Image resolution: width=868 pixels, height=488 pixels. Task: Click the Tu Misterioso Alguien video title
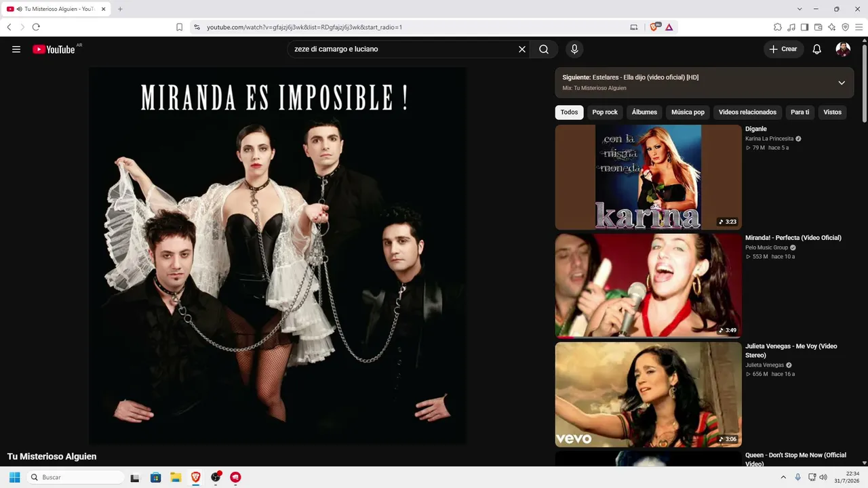52,457
